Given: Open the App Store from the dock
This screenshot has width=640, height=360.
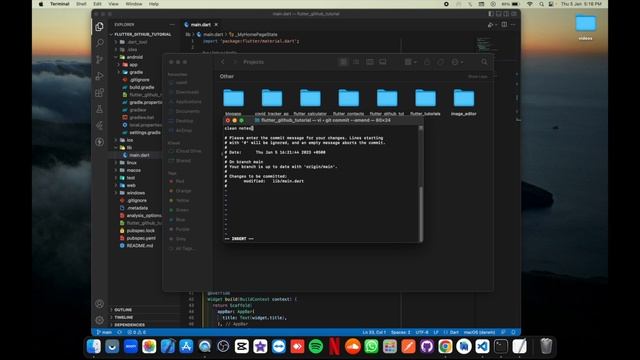Looking at the screenshot, I should (186, 347).
